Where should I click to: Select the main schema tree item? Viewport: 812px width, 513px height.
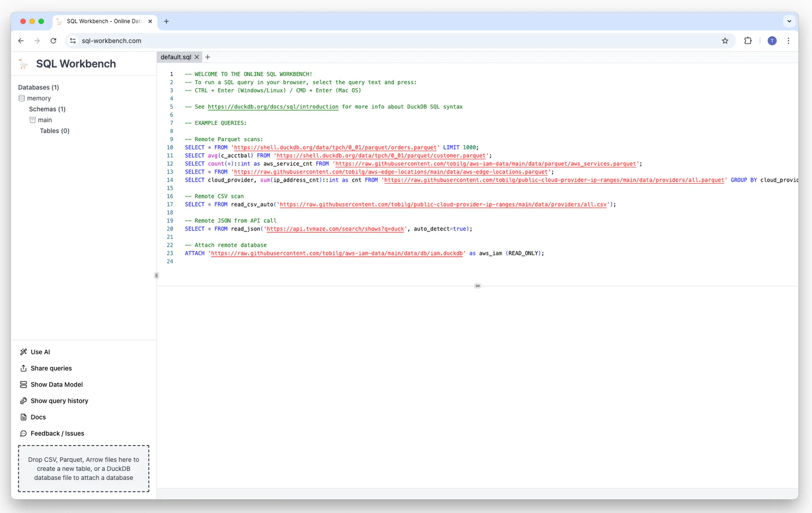pos(45,120)
